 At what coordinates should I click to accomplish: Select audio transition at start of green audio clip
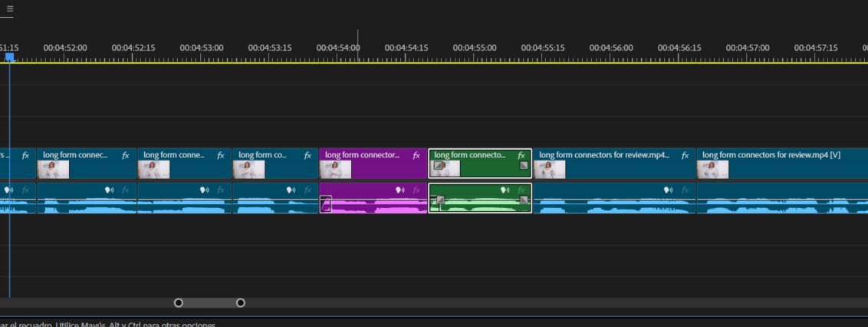[x=441, y=200]
